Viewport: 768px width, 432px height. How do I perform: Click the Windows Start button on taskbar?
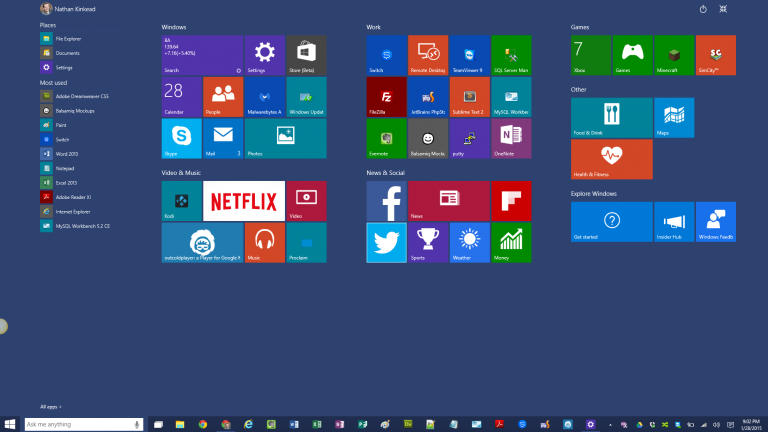coord(10,424)
